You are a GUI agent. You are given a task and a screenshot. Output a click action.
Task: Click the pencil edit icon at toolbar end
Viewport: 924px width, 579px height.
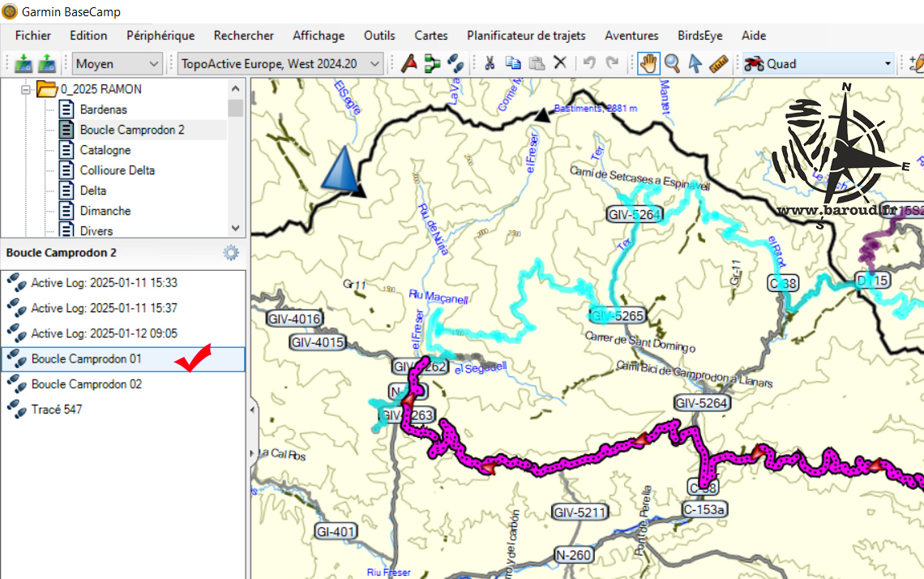(x=917, y=64)
